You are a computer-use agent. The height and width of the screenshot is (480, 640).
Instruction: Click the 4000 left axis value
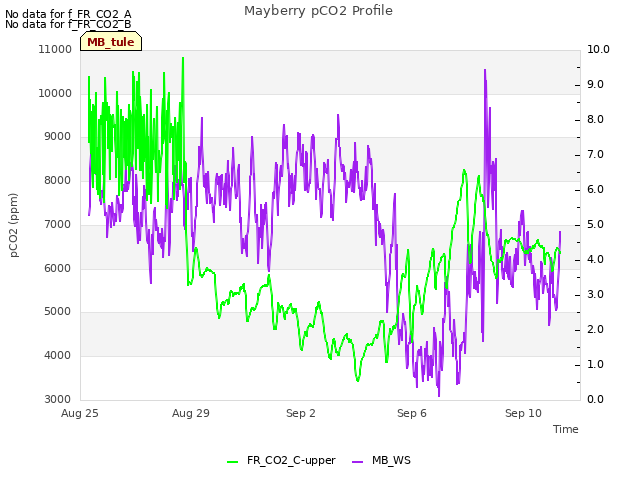[58, 356]
